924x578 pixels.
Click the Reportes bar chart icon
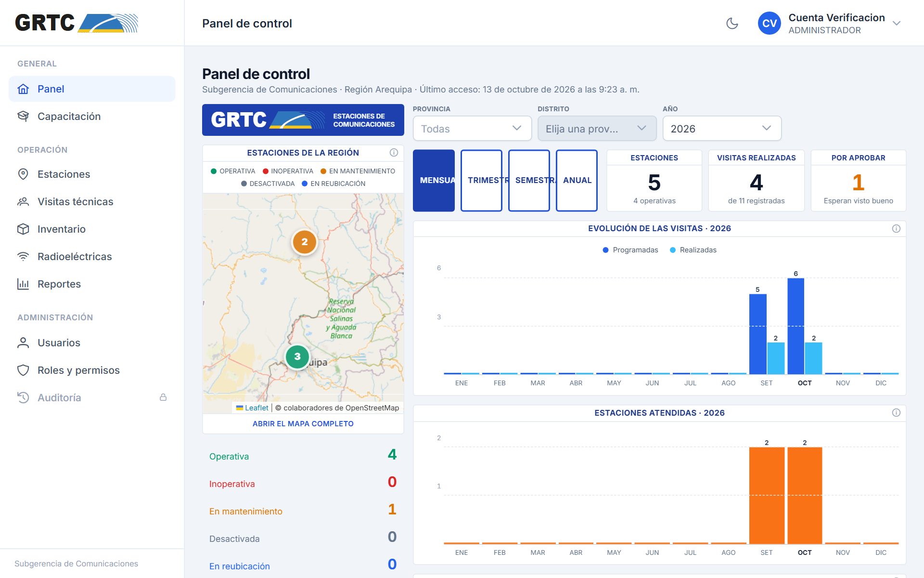[x=23, y=284]
